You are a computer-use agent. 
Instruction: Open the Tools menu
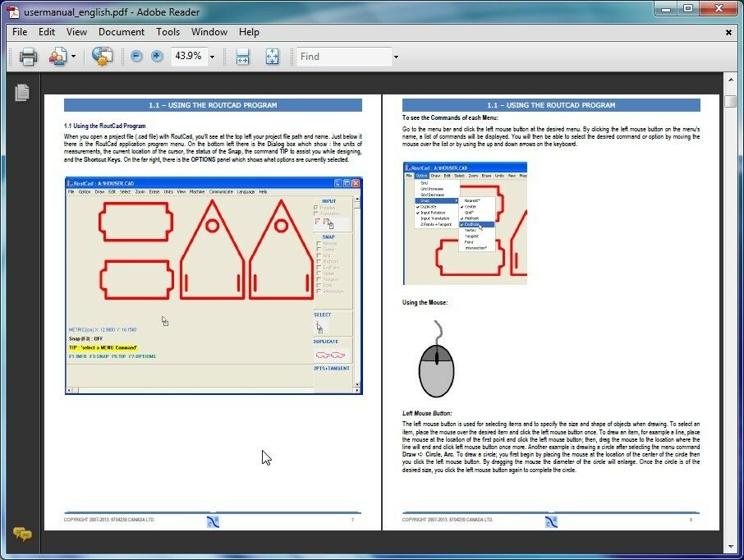[x=168, y=32]
